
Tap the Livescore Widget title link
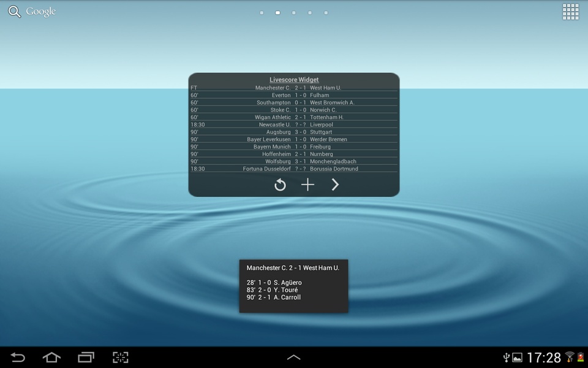[x=294, y=80]
